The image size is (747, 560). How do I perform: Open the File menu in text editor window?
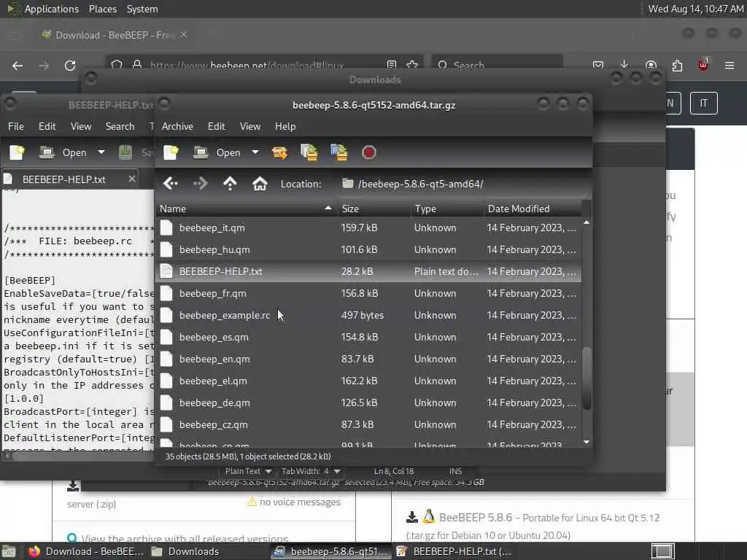(x=16, y=126)
